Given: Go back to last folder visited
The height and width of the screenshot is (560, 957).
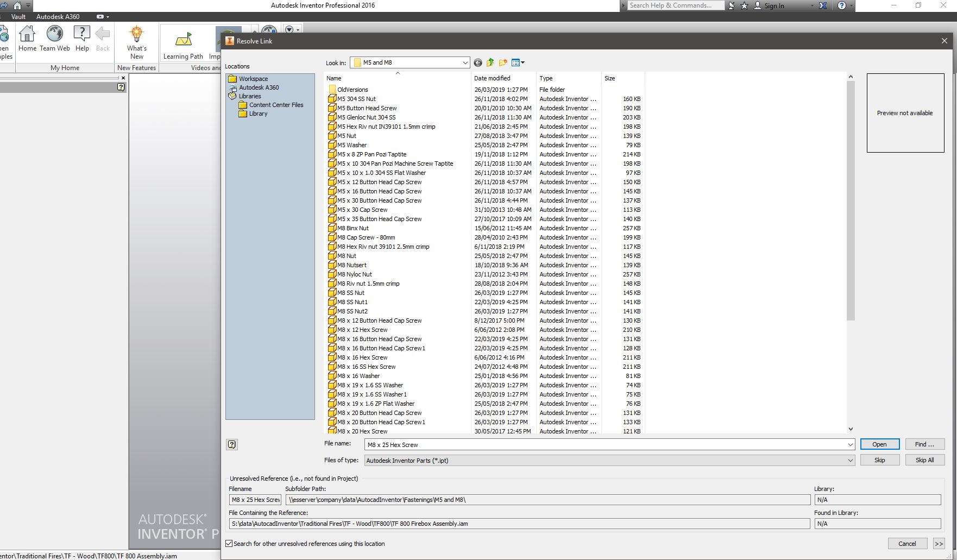Looking at the screenshot, I should click(478, 62).
